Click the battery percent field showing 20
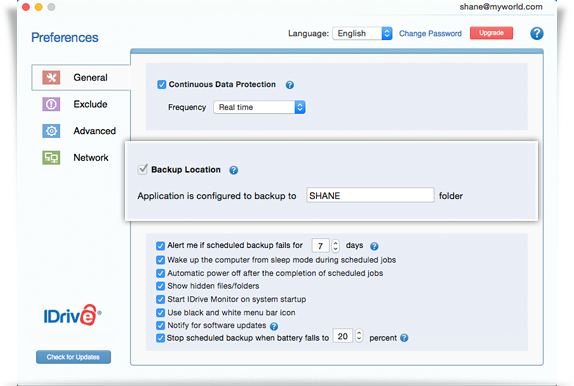Image resolution: width=574 pixels, height=386 pixels. coord(343,336)
